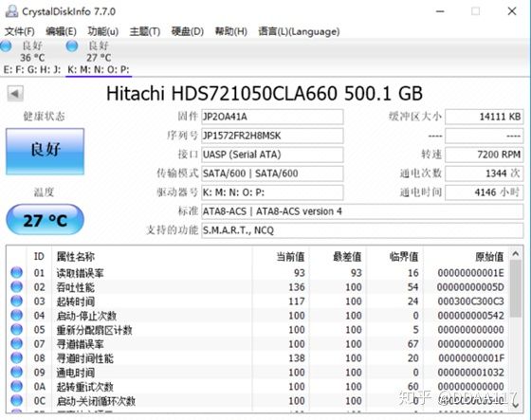Open the 帮助(H) menu
The image size is (531, 420).
click(x=231, y=31)
